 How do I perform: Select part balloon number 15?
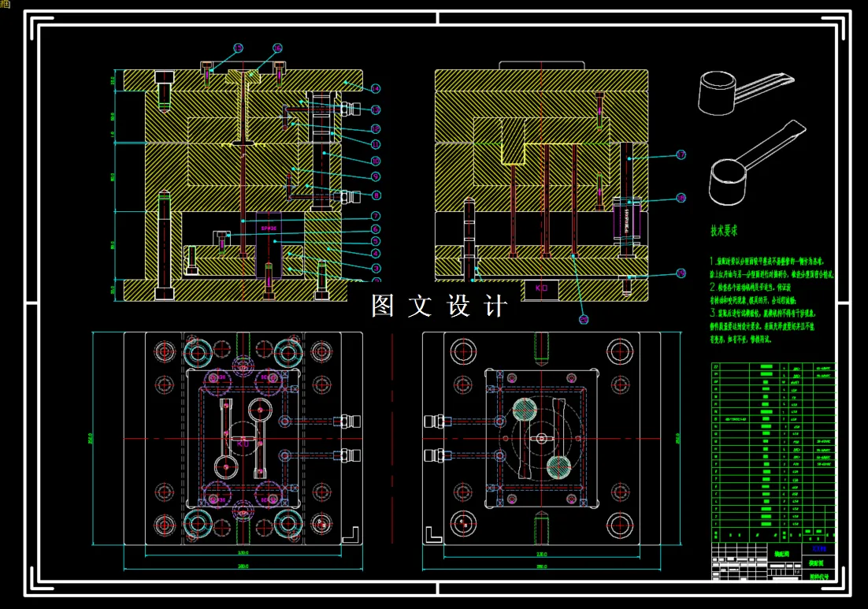(238, 48)
